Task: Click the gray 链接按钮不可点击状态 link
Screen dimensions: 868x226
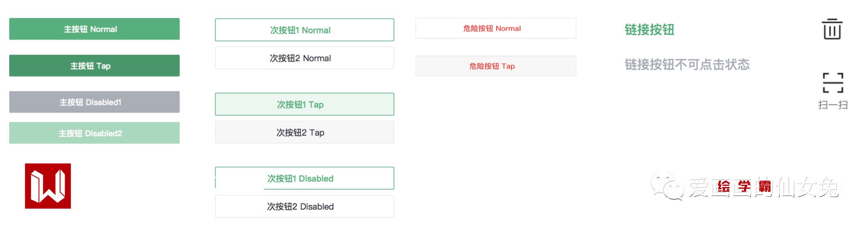Action: tap(687, 65)
